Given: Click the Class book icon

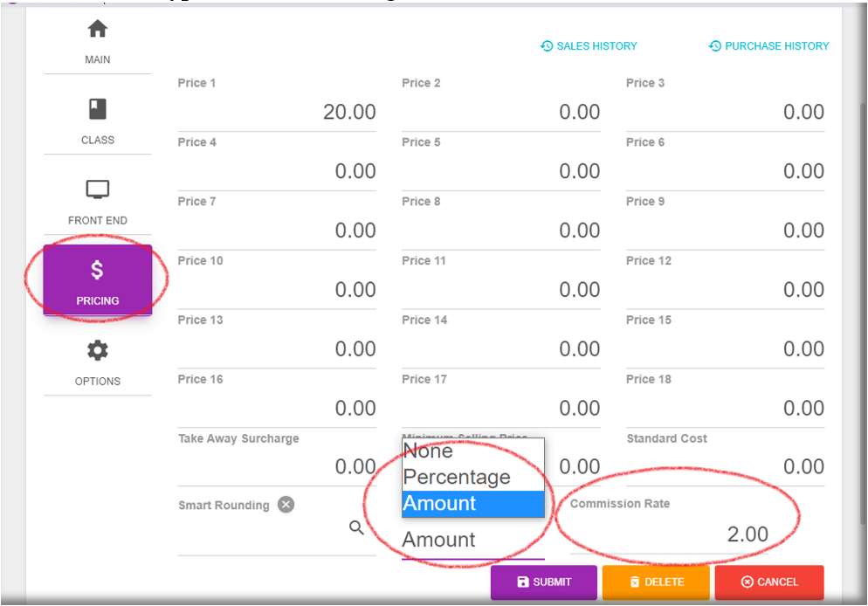Looking at the screenshot, I should point(98,109).
